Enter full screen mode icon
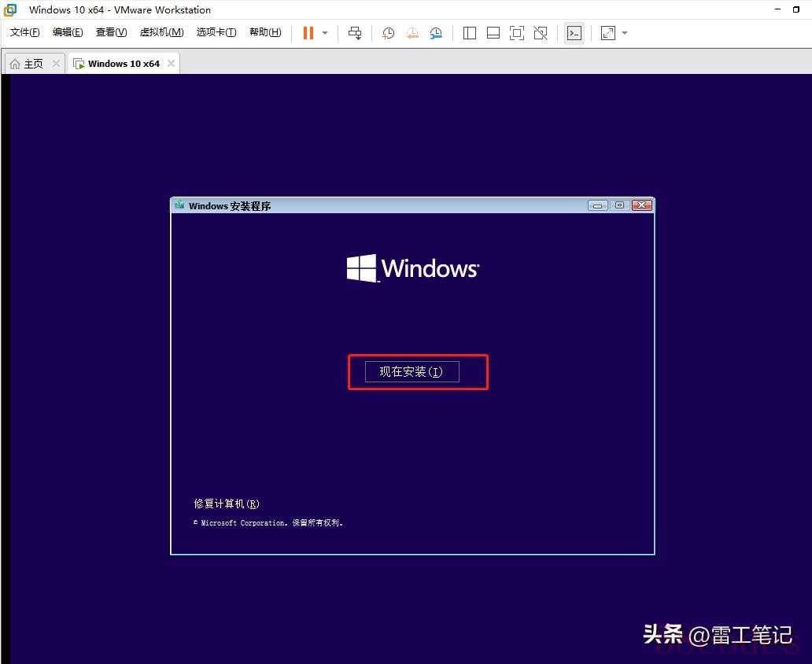The height and width of the screenshot is (664, 812). (517, 33)
